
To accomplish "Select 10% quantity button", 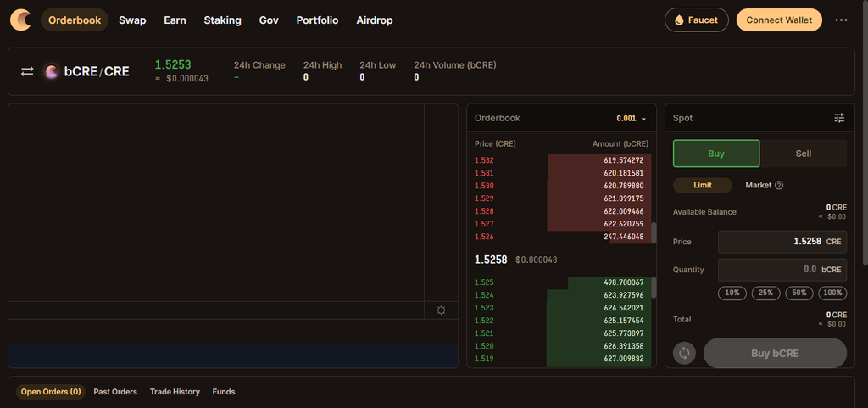I will pos(732,293).
